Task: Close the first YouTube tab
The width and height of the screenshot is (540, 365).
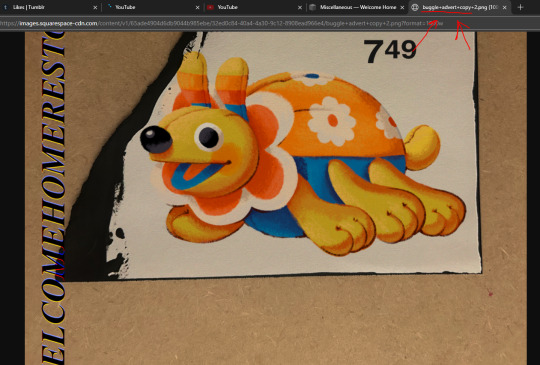Action: point(197,8)
